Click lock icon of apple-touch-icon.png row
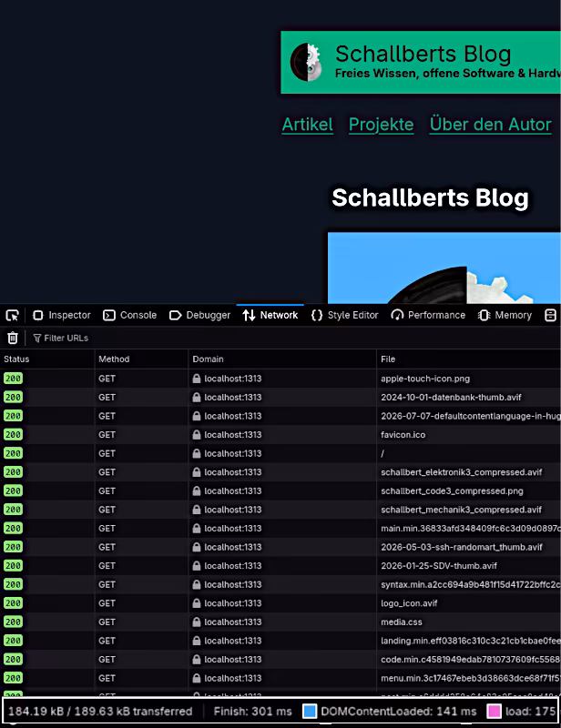This screenshot has height=728, width=561. (197, 379)
